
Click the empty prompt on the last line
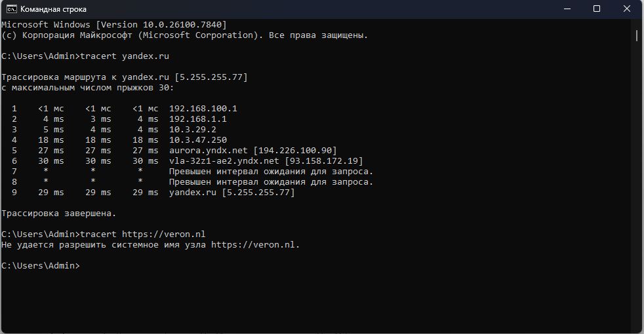click(82, 265)
